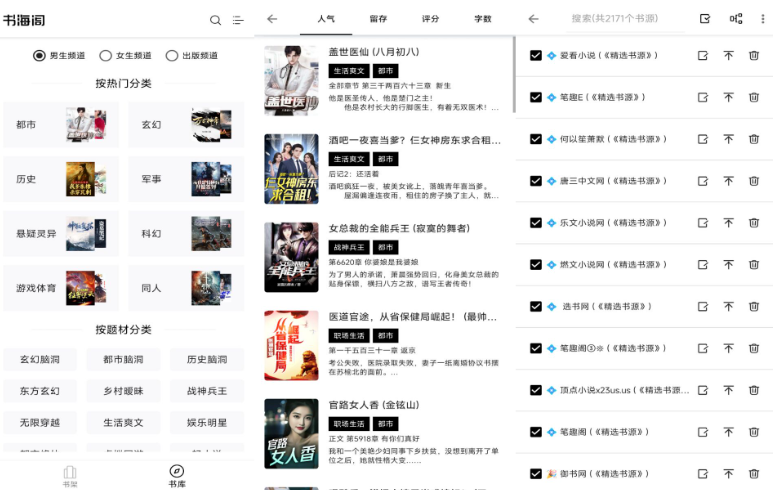Open the 都市 category card
Screen dimensions: 773x490
(x=61, y=125)
